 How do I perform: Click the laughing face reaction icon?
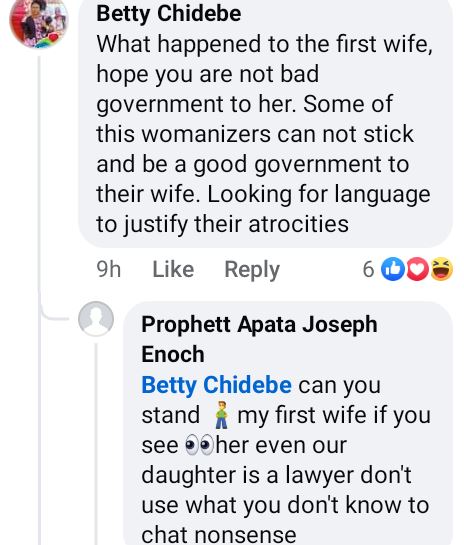tap(441, 269)
